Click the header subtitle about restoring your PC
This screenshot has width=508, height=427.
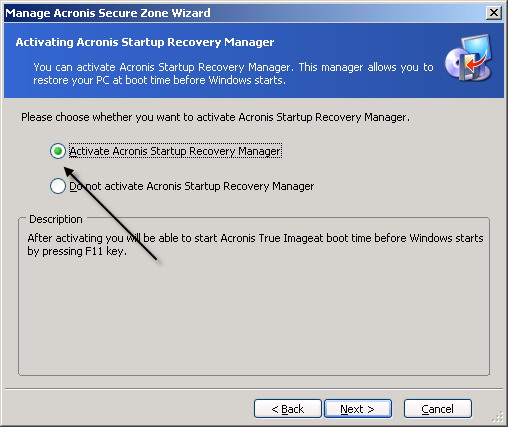pyautogui.click(x=233, y=73)
